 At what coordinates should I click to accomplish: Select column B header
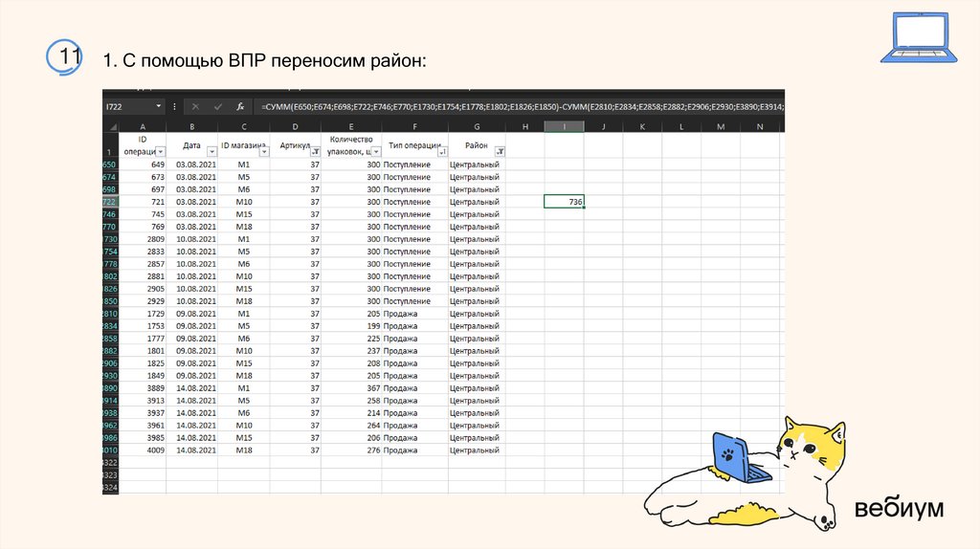click(x=191, y=127)
